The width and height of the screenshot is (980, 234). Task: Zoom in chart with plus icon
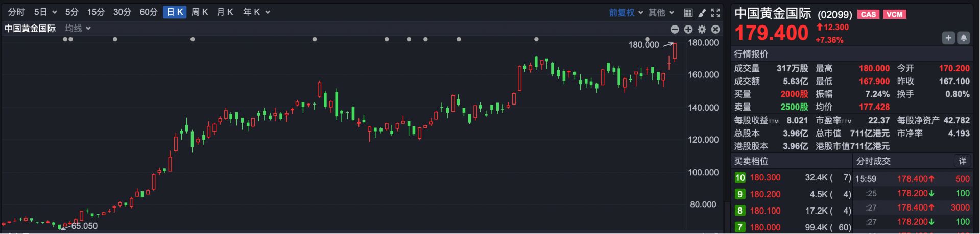click(x=688, y=29)
